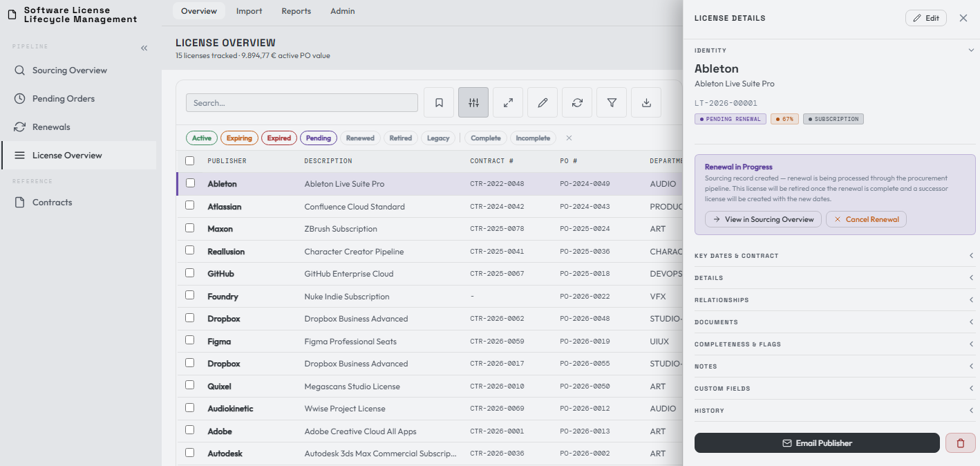The image size is (980, 466).
Task: Check the GitHub row checkbox
Action: (x=190, y=273)
